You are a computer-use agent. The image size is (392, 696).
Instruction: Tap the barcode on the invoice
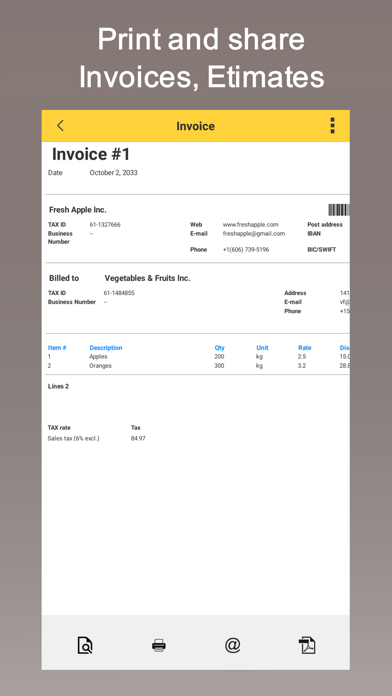(339, 210)
